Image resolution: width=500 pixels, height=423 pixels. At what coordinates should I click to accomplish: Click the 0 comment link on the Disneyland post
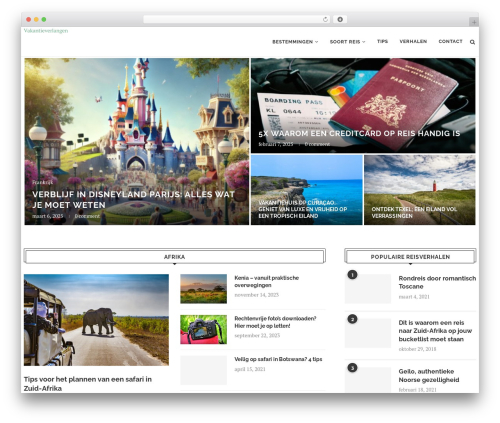click(x=87, y=216)
